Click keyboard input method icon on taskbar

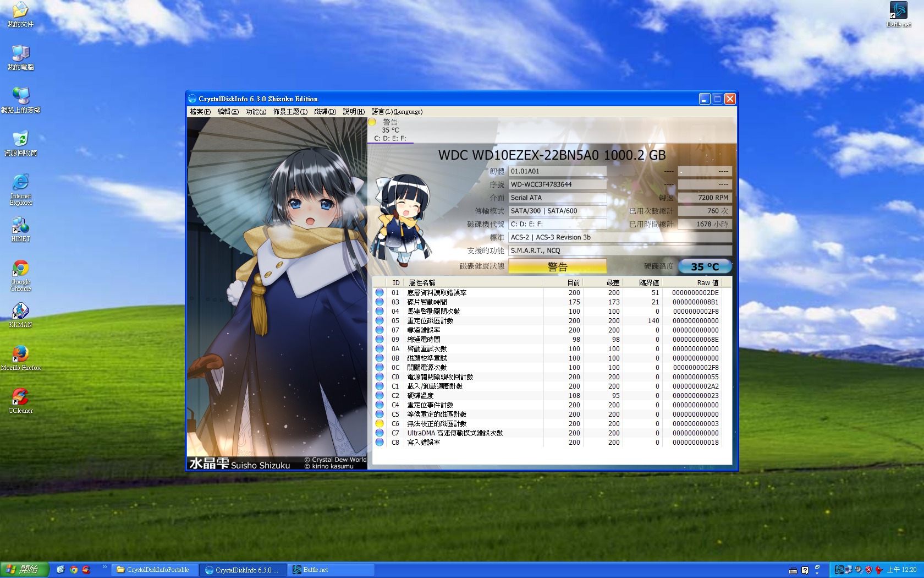click(x=793, y=570)
